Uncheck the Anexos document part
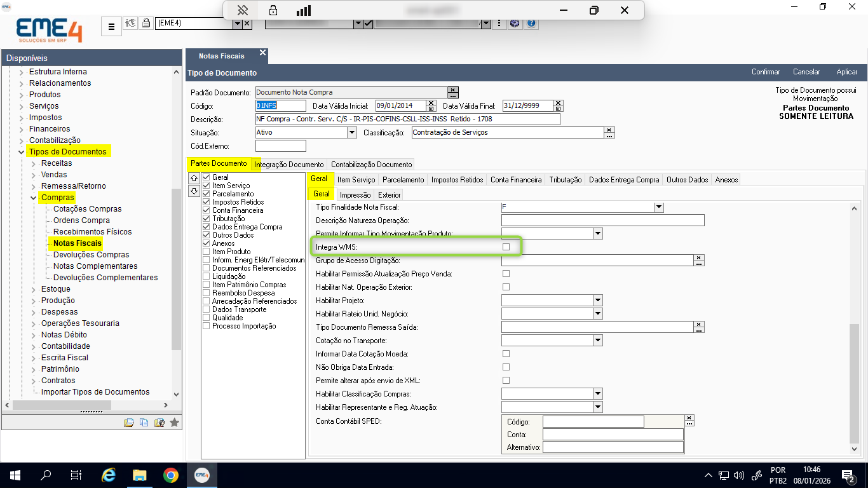The image size is (868, 488). [206, 243]
